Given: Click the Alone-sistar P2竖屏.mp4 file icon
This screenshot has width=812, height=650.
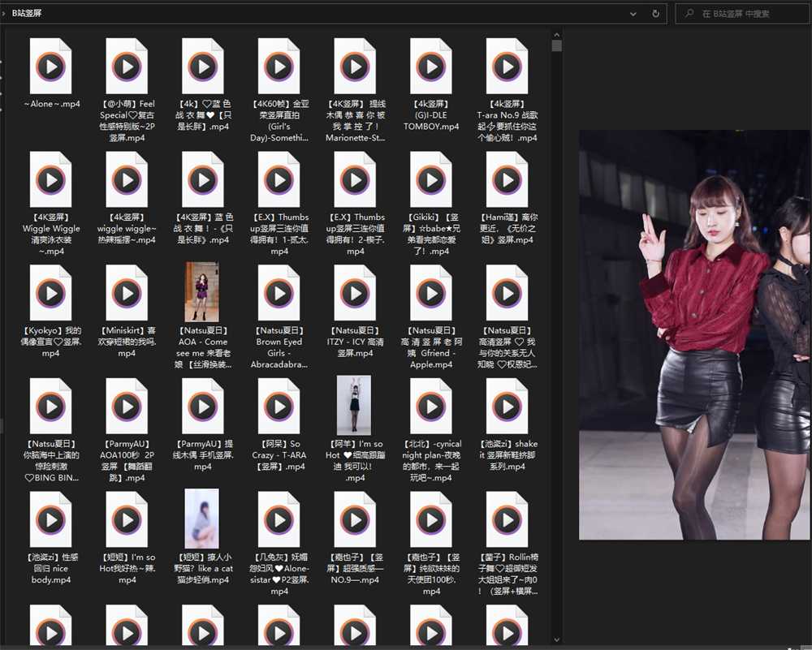Looking at the screenshot, I should point(279,519).
